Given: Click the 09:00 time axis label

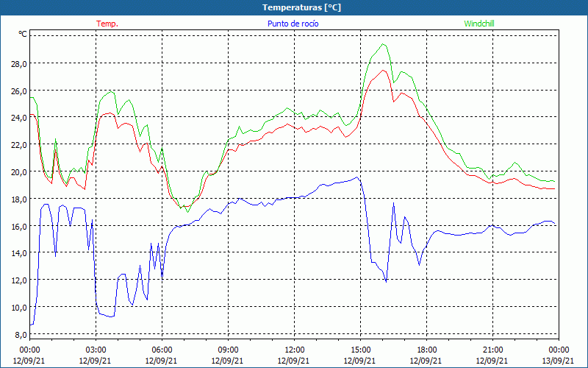Looking at the screenshot, I should click(228, 350).
